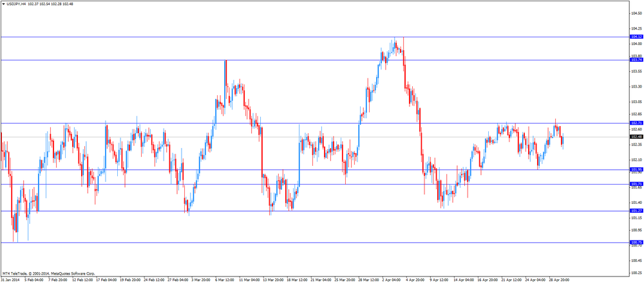Click the 6 Mar 12:00 time label
The height and width of the screenshot is (283, 644).
click(x=225, y=280)
